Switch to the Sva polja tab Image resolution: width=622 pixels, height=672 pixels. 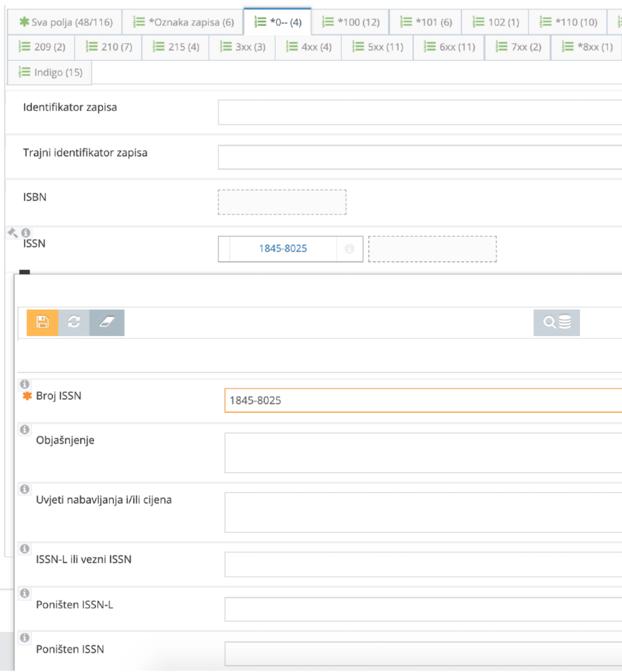click(x=64, y=22)
